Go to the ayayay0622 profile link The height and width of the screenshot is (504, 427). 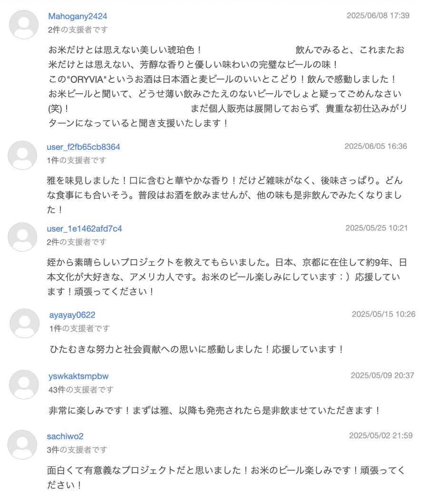[x=72, y=315]
